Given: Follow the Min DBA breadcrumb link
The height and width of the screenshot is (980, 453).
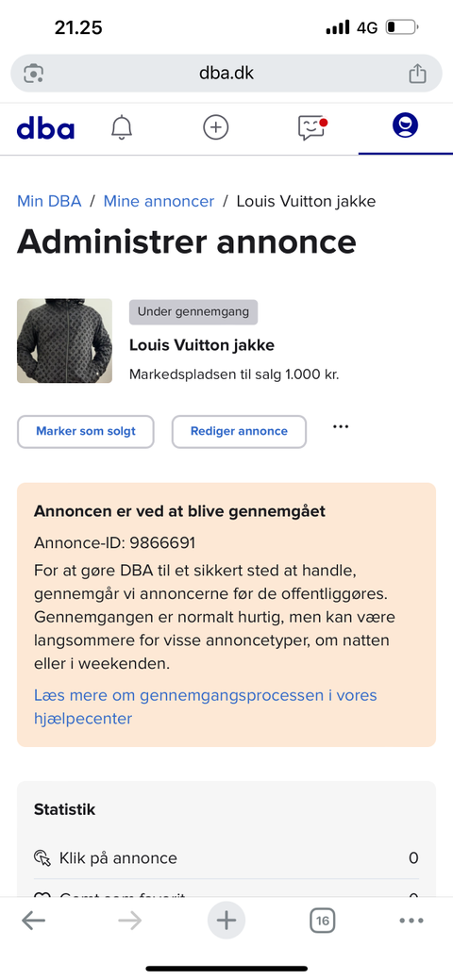Looking at the screenshot, I should [49, 201].
